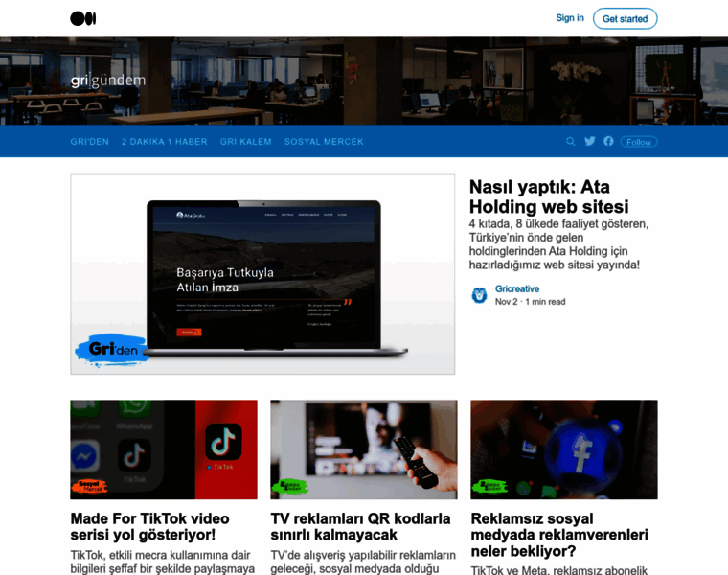Open the 2 DAKIKA 1 HABER tab
This screenshot has height=575, width=728.
point(165,142)
